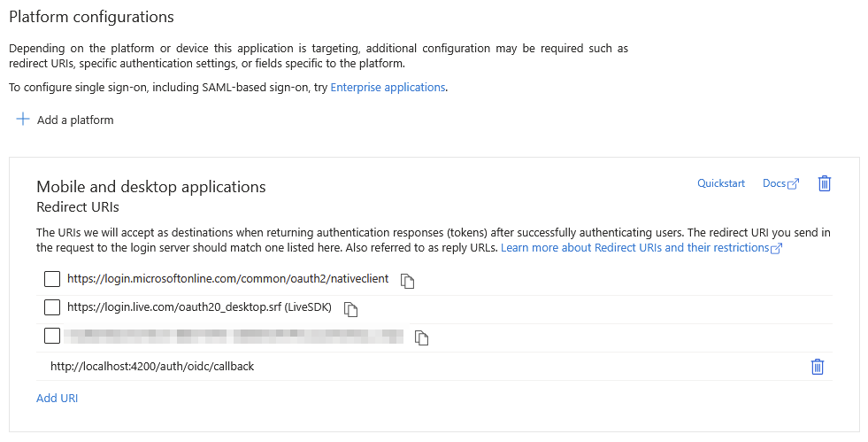868x442 pixels.
Task: Select the oauth20_desktop.srf (LiveSDK) URI text
Action: pyautogui.click(x=199, y=306)
